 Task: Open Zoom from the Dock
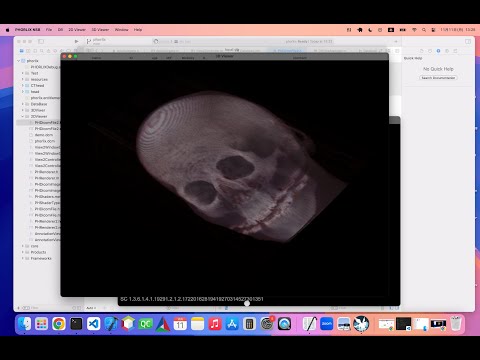tap(327, 324)
